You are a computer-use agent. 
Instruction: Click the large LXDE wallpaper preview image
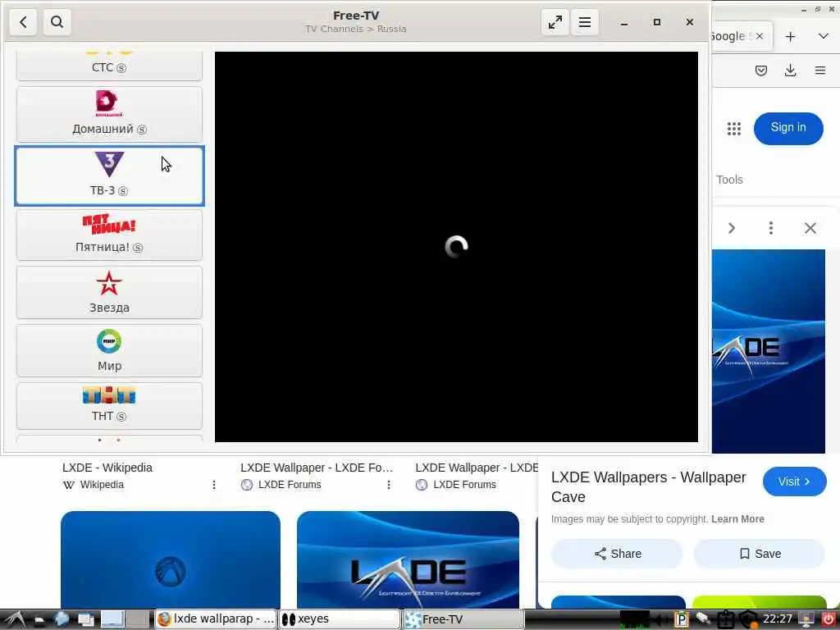pyautogui.click(x=768, y=351)
